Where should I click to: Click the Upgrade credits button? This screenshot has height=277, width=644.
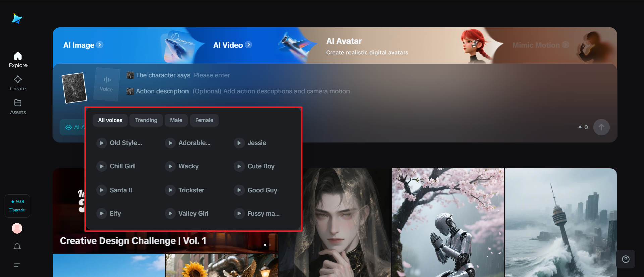click(x=17, y=206)
